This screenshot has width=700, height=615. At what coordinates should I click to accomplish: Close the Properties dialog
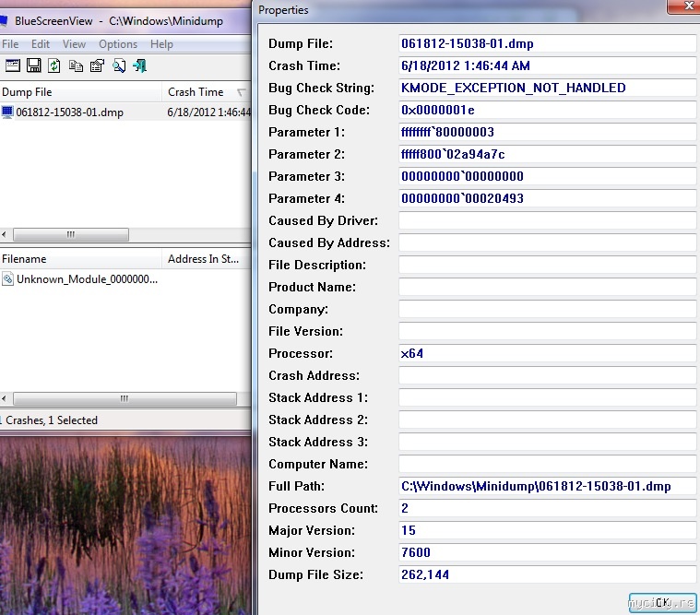pyautogui.click(x=685, y=6)
